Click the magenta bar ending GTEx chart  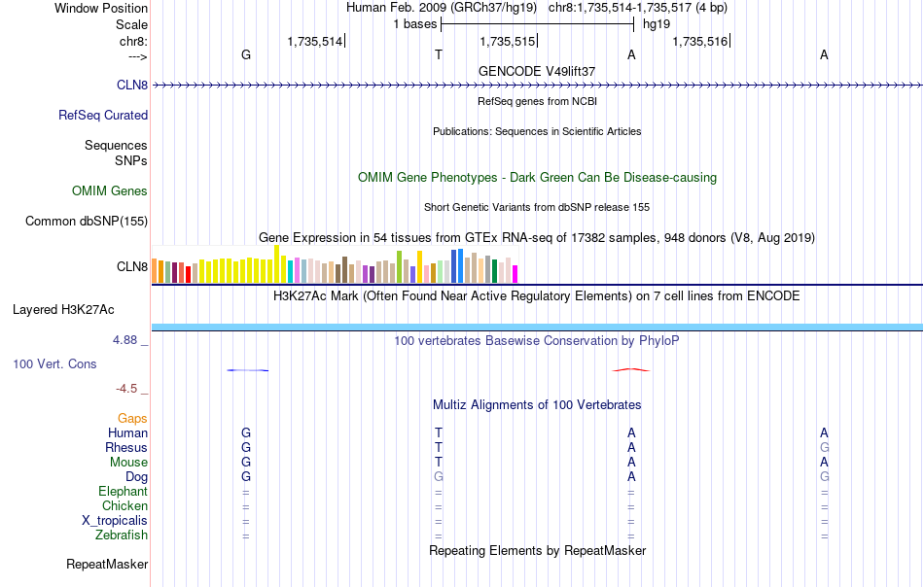click(x=515, y=274)
